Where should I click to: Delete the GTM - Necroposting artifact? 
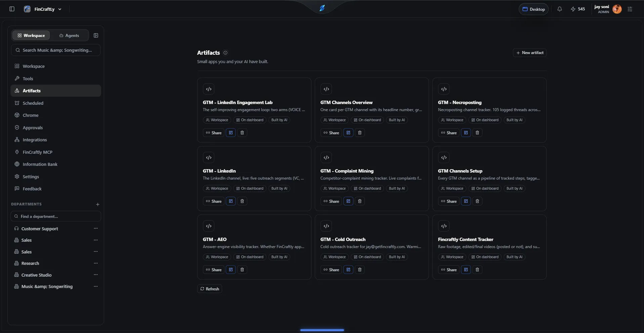click(x=477, y=133)
